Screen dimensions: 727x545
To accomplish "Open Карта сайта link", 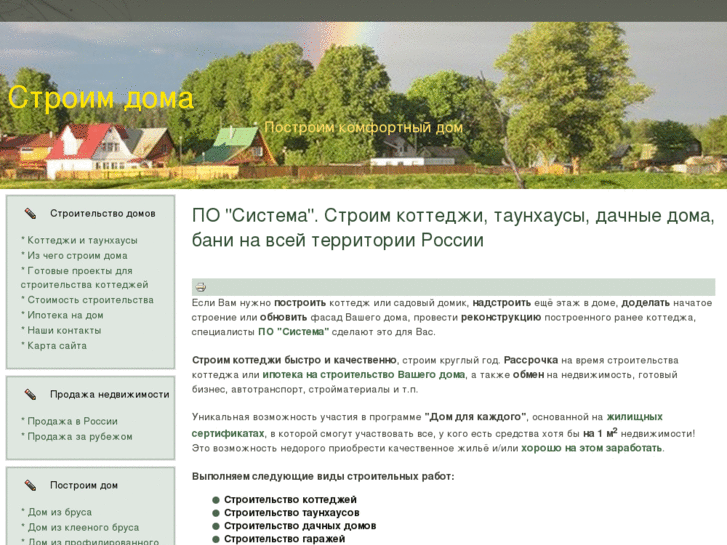I will coord(57,346).
